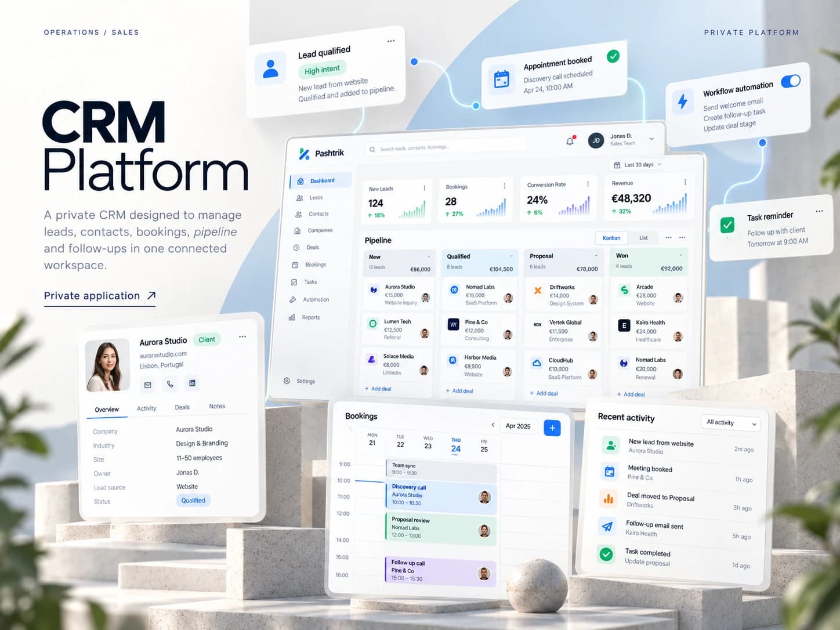
Task: Click the JD user avatar
Action: click(x=596, y=140)
